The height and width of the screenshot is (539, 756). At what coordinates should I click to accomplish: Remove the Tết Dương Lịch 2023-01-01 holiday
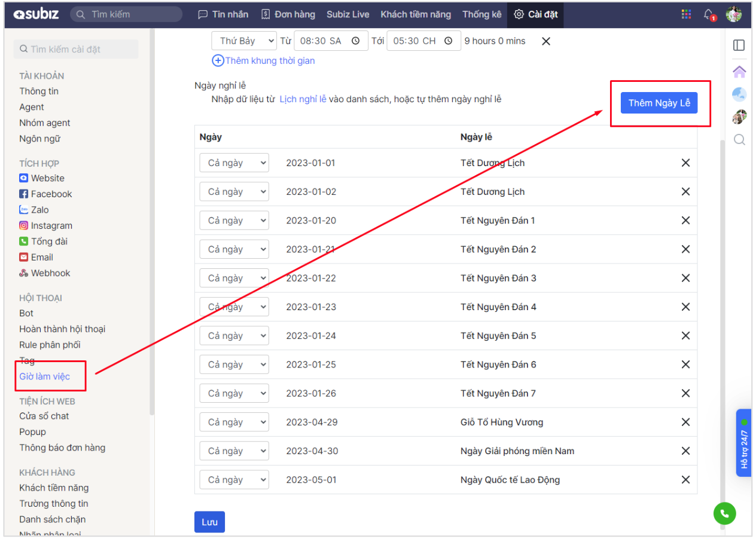pyautogui.click(x=685, y=163)
